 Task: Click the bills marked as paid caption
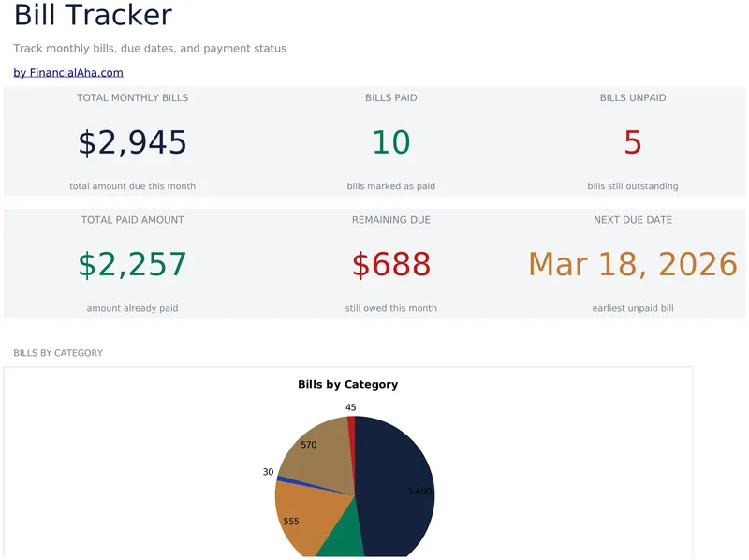[x=391, y=185]
